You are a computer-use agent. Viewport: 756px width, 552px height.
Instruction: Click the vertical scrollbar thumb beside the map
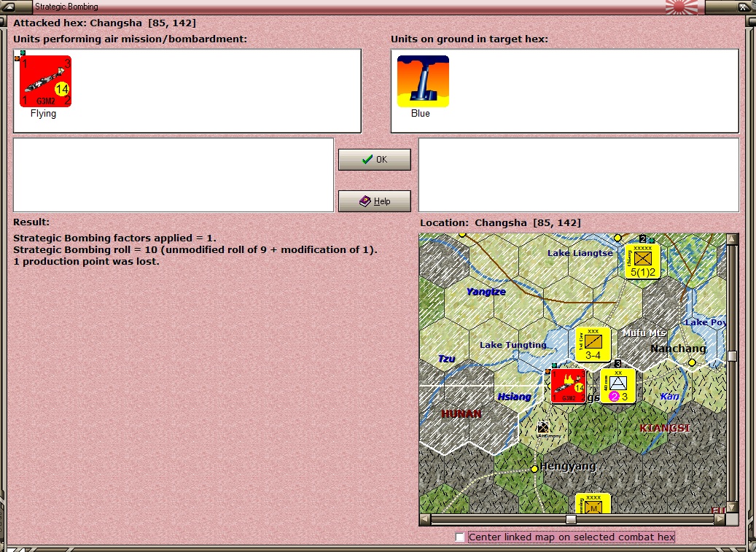point(733,357)
